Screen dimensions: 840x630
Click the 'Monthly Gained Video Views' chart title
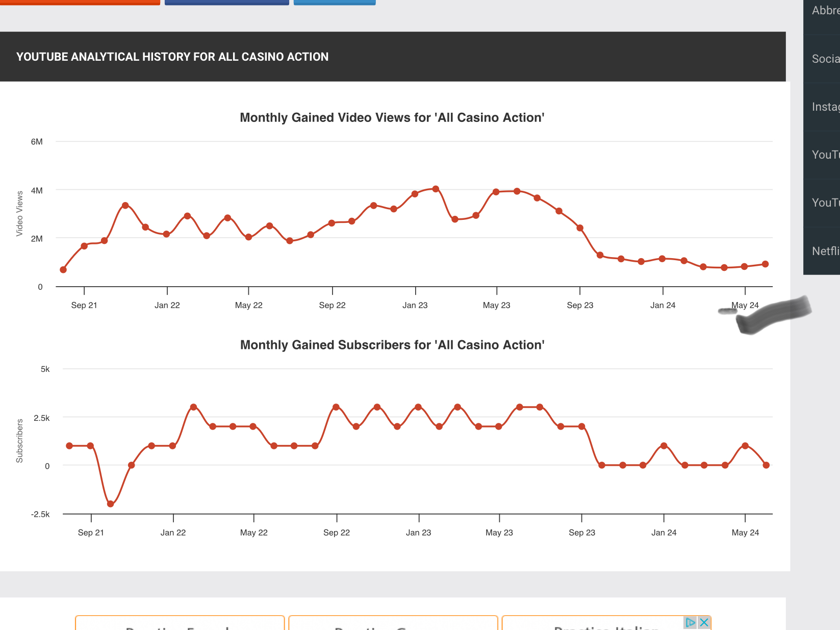pos(392,118)
